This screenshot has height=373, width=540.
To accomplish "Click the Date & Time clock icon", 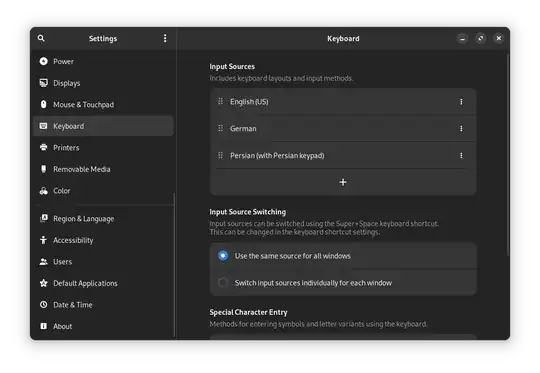I will point(43,304).
